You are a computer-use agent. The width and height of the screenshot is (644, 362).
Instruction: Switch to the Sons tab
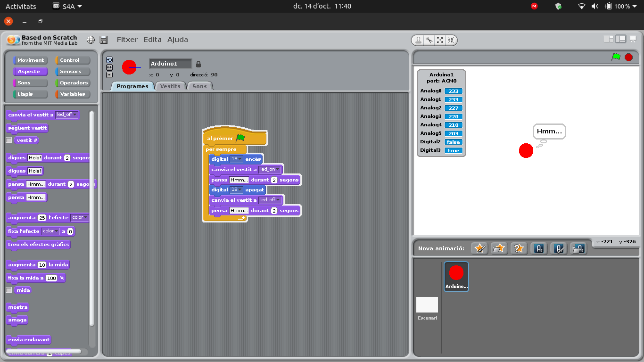pos(199,86)
